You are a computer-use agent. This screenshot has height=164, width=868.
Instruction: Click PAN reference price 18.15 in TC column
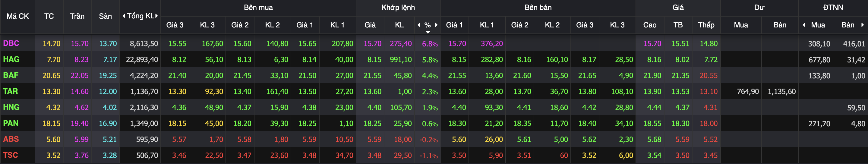point(51,124)
